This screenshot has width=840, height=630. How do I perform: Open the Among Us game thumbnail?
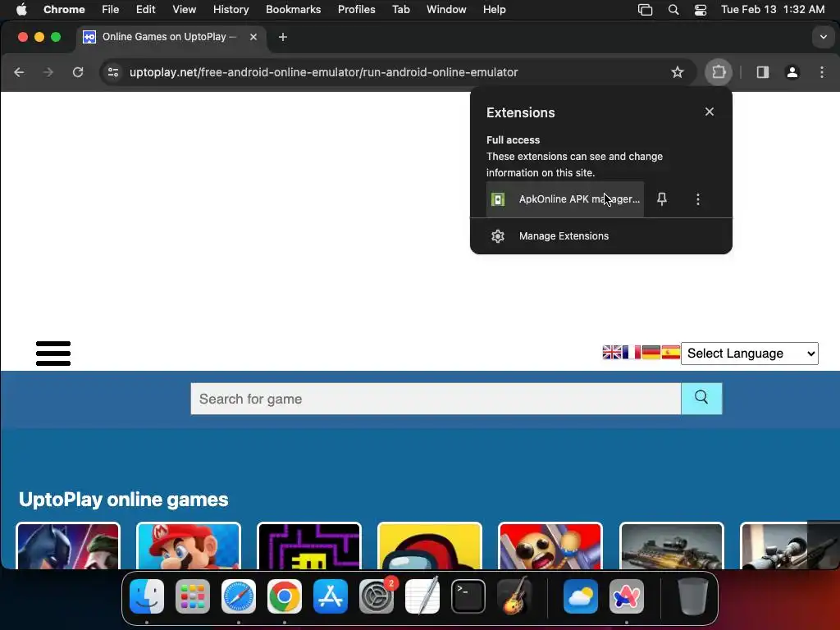pos(430,546)
